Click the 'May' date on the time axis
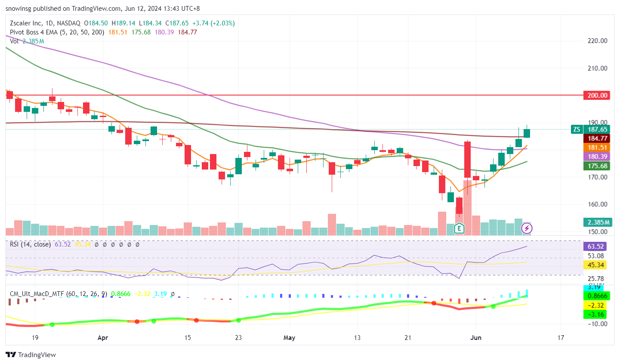This screenshot has width=620, height=364. pyautogui.click(x=289, y=338)
